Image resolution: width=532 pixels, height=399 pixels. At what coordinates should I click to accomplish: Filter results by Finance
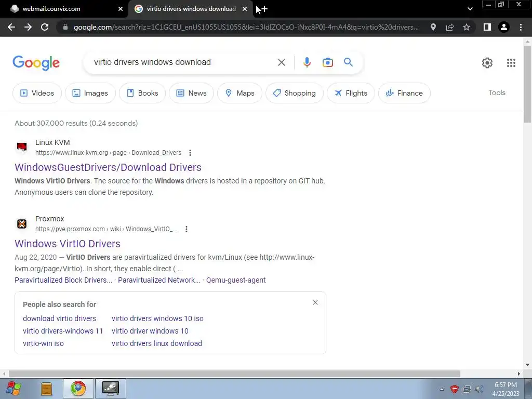coord(404,93)
